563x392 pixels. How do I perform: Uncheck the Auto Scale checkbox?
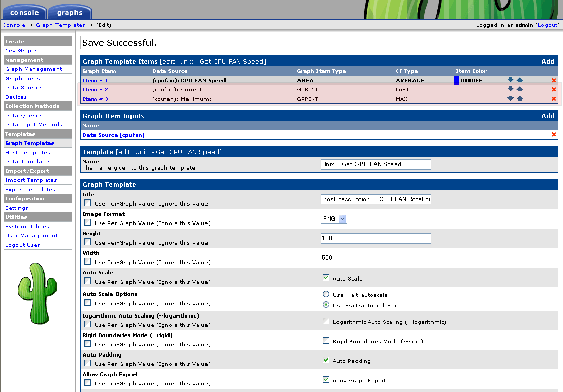click(326, 278)
